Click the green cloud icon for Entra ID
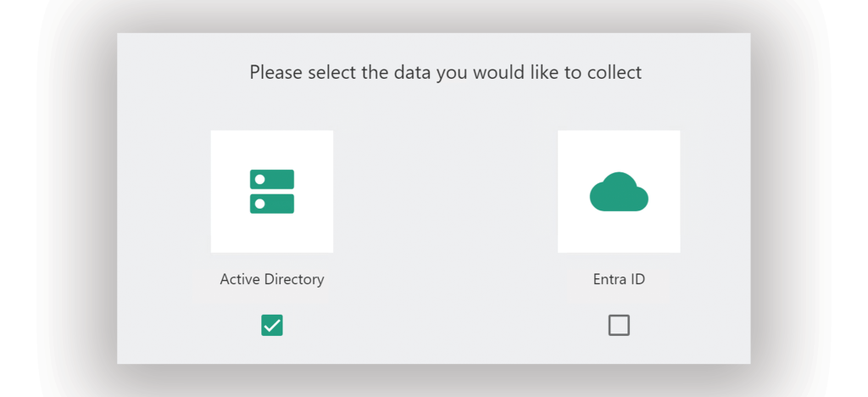The height and width of the screenshot is (397, 868). [x=619, y=192]
